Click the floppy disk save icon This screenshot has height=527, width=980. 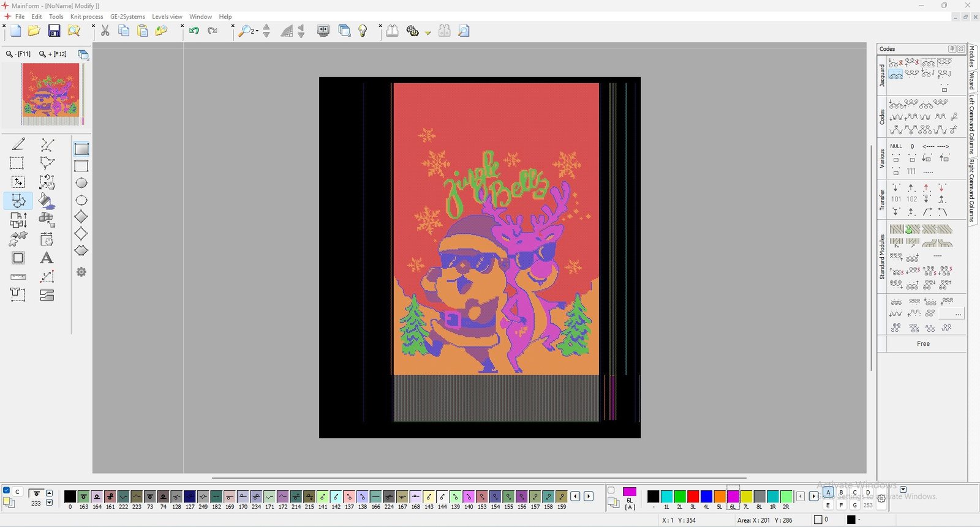point(54,31)
